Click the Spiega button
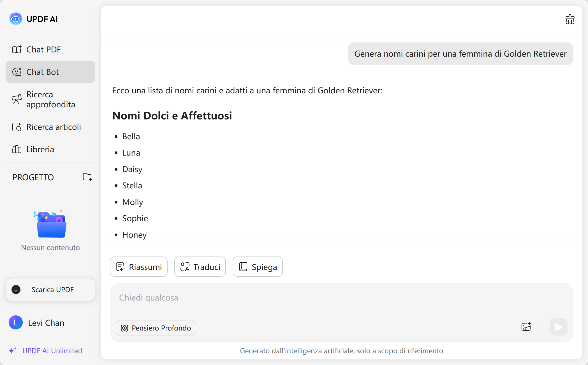The image size is (588, 365). point(258,267)
